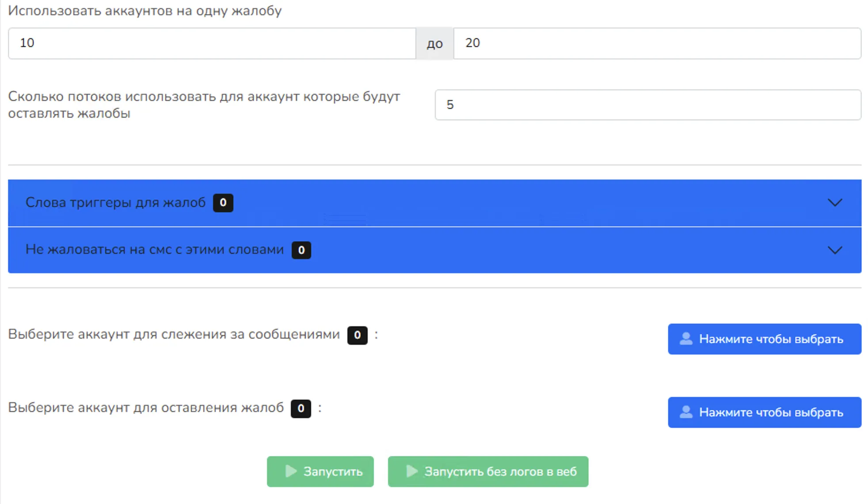Start the task with Запустить button
The width and height of the screenshot is (868, 504).
click(x=320, y=471)
